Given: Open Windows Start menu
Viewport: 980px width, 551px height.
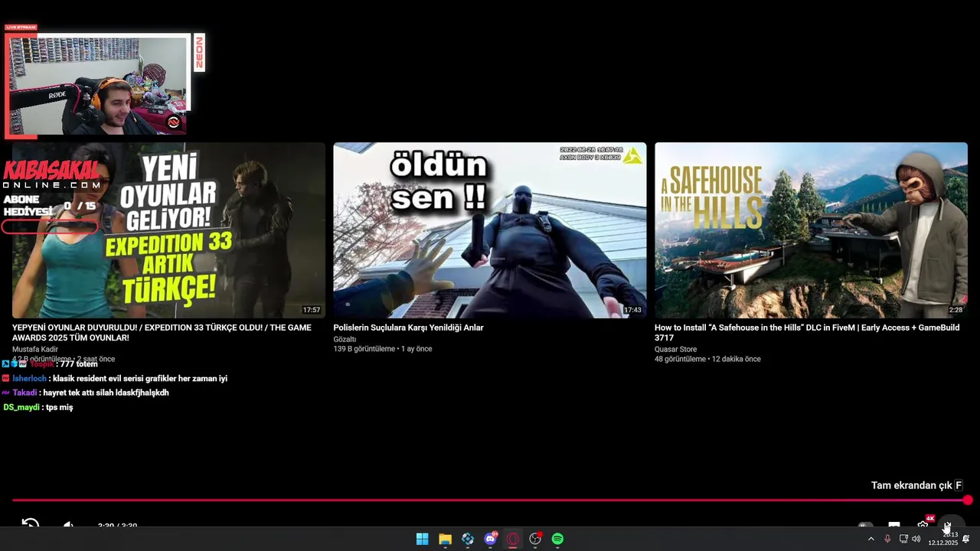Looking at the screenshot, I should point(422,539).
